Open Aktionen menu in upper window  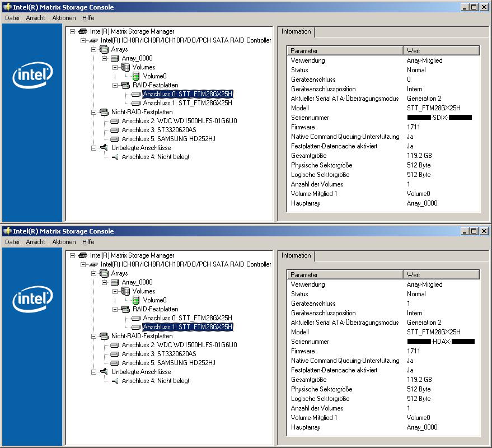coord(64,18)
